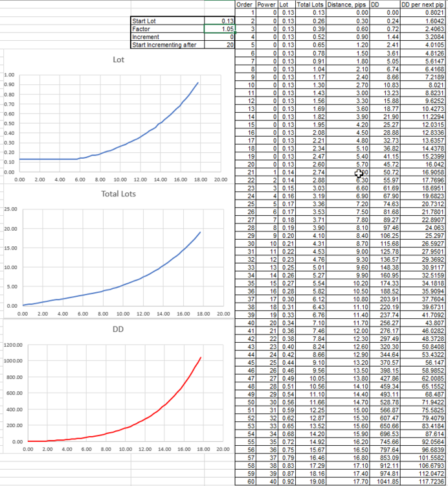Click the 'Start Lot' label cell
This screenshot has width=448, height=486.
[168, 21]
